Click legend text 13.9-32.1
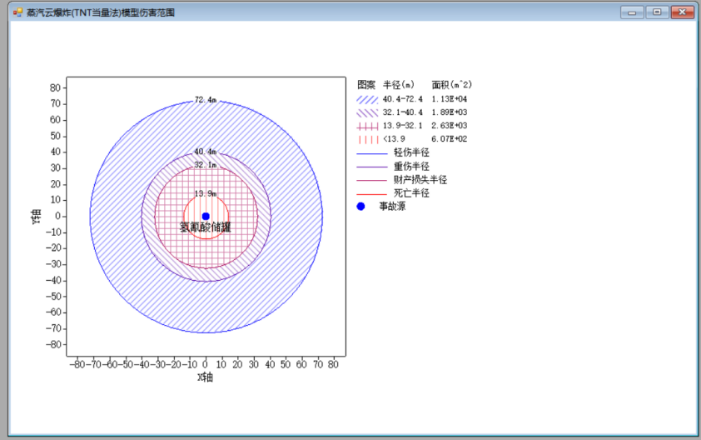 tap(402, 126)
